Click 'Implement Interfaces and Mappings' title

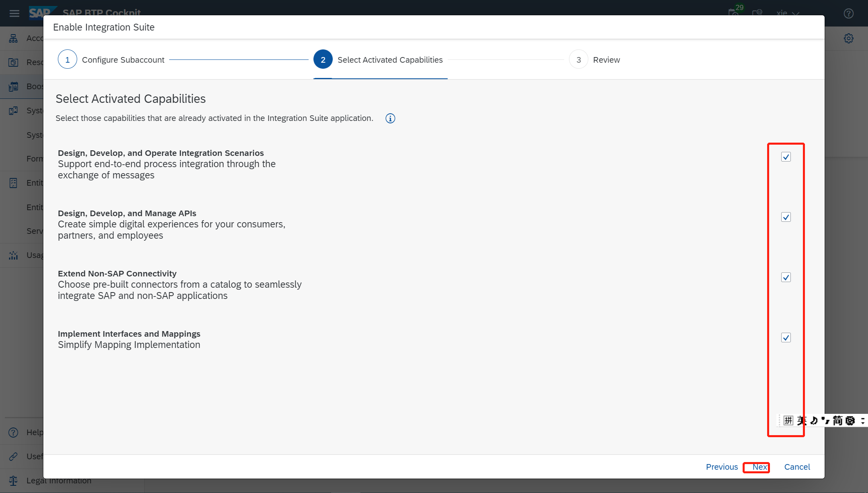[x=129, y=334]
